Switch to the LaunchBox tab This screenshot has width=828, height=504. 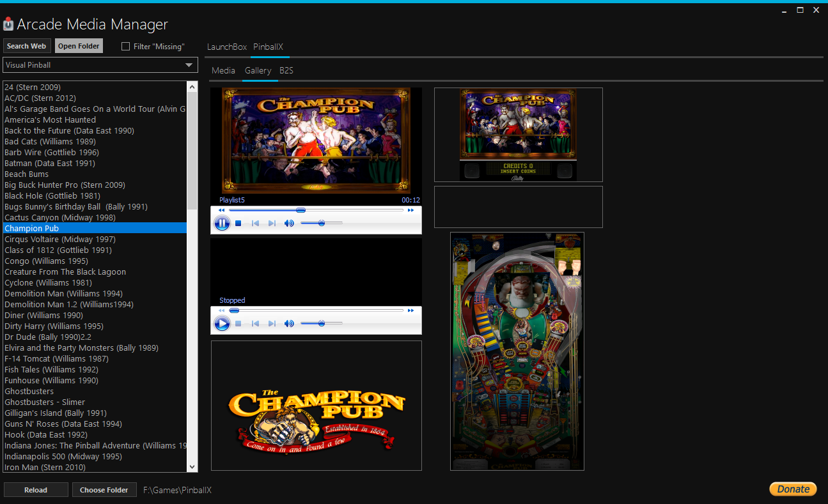(x=227, y=47)
